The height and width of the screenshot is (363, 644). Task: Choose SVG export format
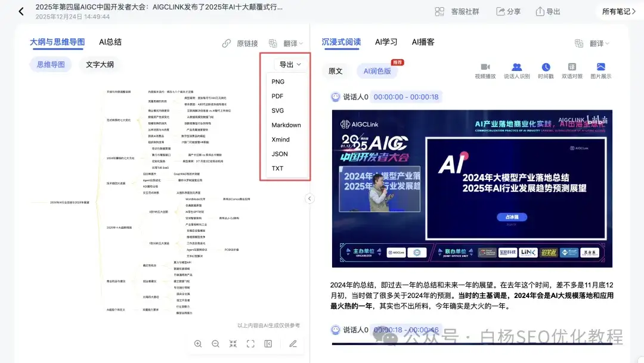[x=278, y=110]
